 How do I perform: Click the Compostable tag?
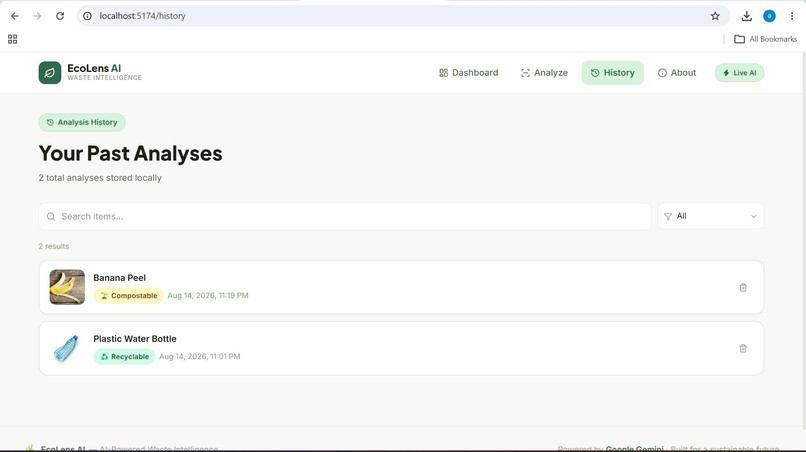[x=129, y=296]
